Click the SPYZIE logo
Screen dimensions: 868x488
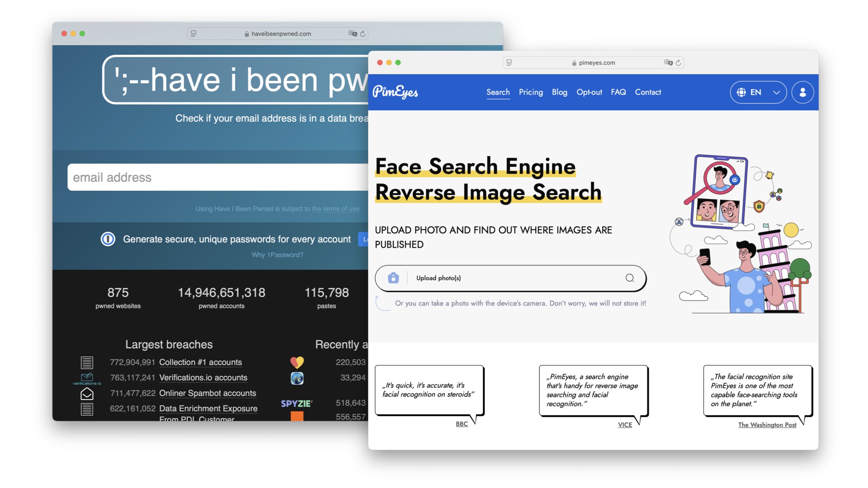pyautogui.click(x=297, y=404)
